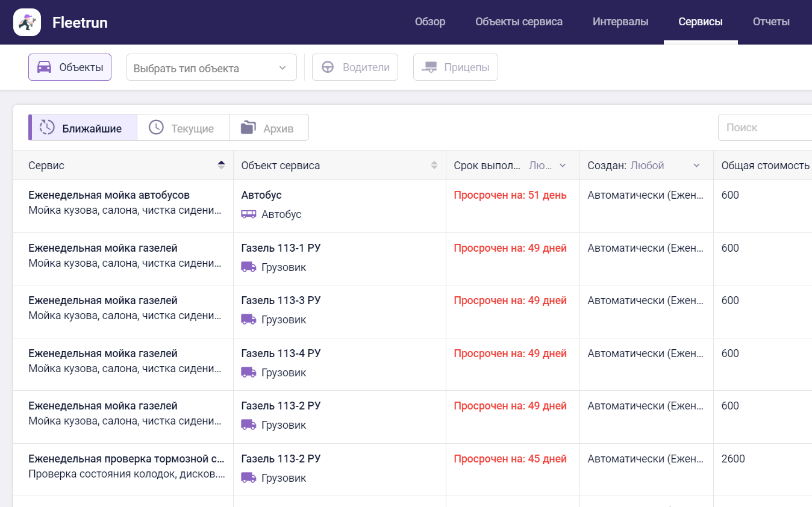Click the Fleetrun logo icon

click(x=27, y=22)
